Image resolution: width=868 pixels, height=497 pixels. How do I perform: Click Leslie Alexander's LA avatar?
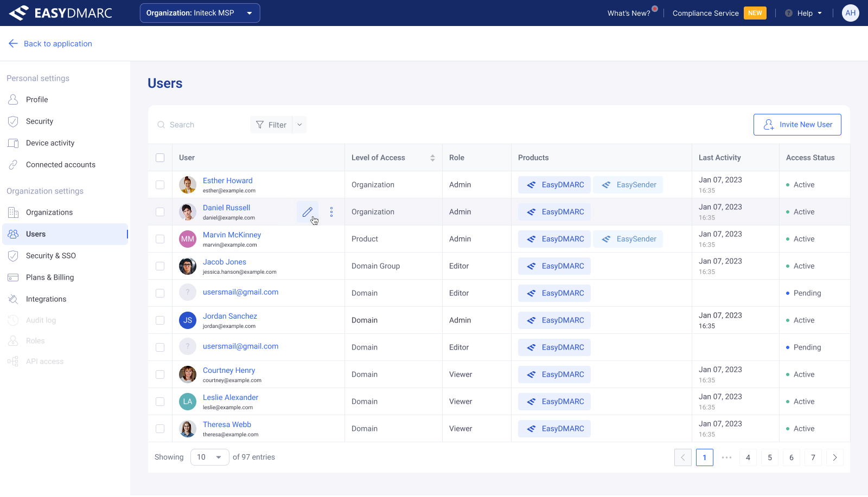(x=188, y=402)
